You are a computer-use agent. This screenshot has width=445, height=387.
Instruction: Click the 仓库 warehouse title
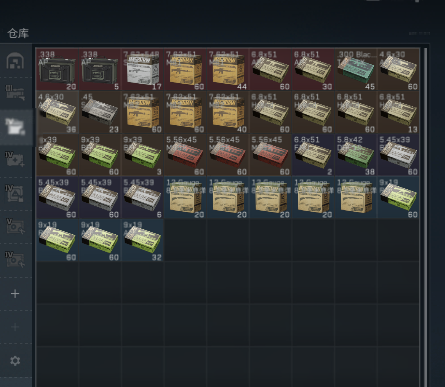click(18, 33)
